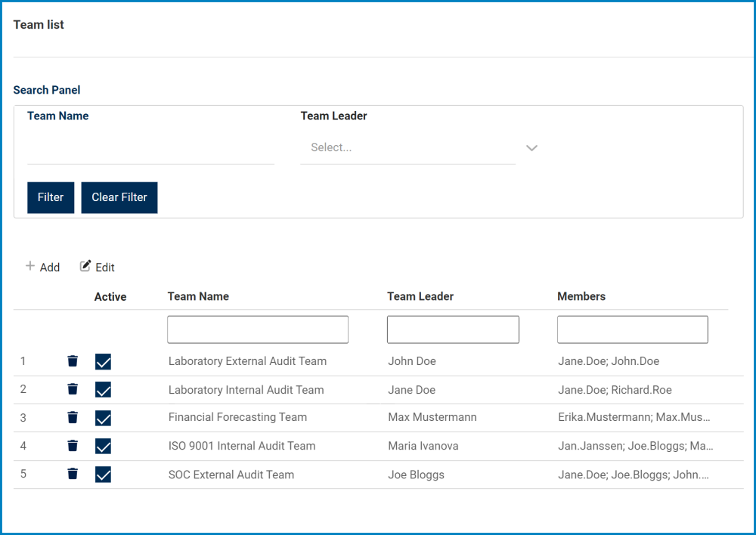Click the delete icon beside ISO 9001 Internal Audit Team
This screenshot has height=535, width=756.
pyautogui.click(x=72, y=446)
